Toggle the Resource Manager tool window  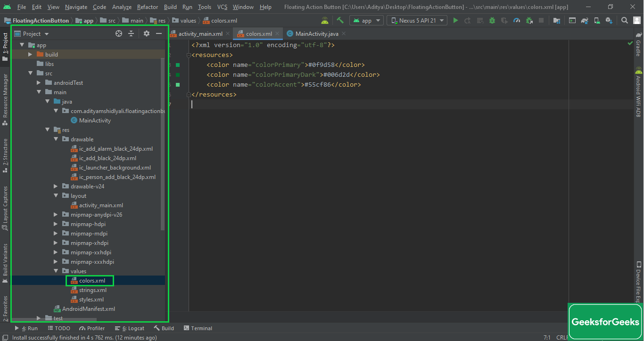5,99
